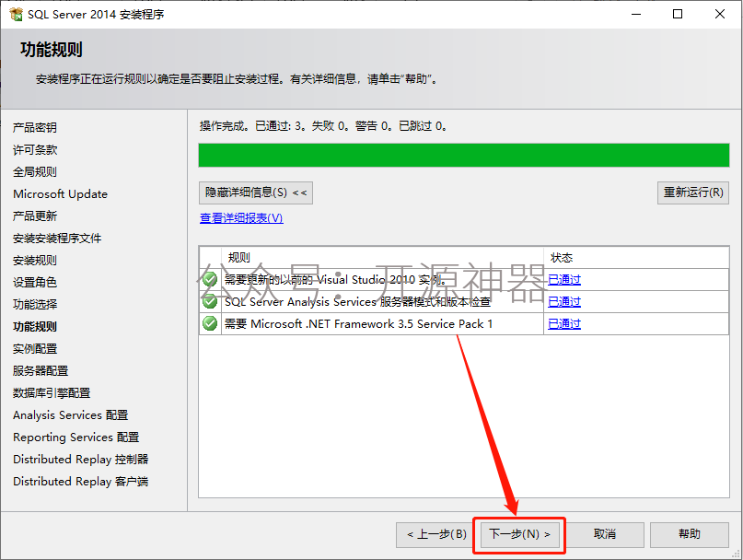Select 服务器配置 step in sidebar
The height and width of the screenshot is (560, 743).
41,371
